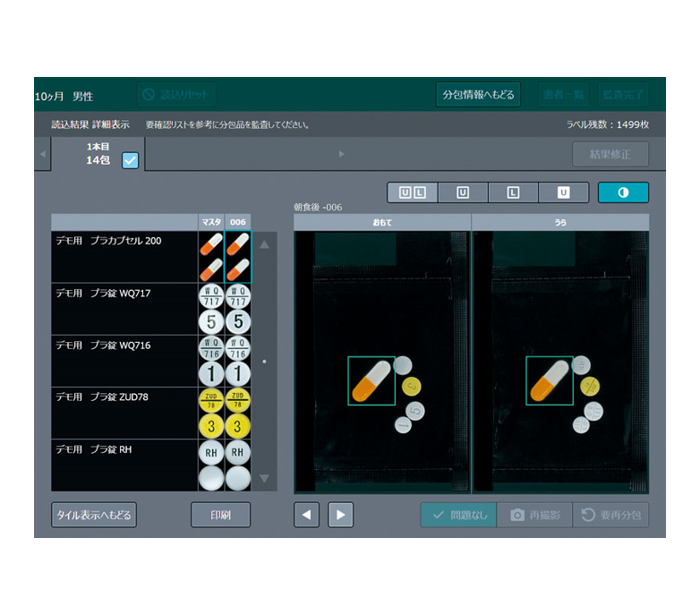
Task: Switch to the L view mode button
Action: tap(513, 192)
